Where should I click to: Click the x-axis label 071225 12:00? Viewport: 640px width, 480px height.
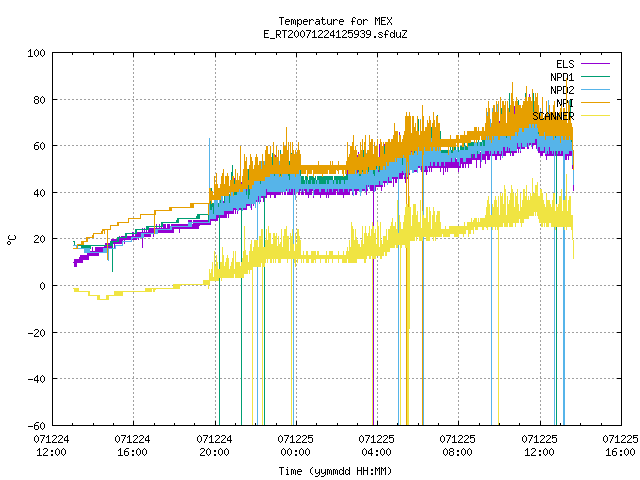[x=539, y=446]
